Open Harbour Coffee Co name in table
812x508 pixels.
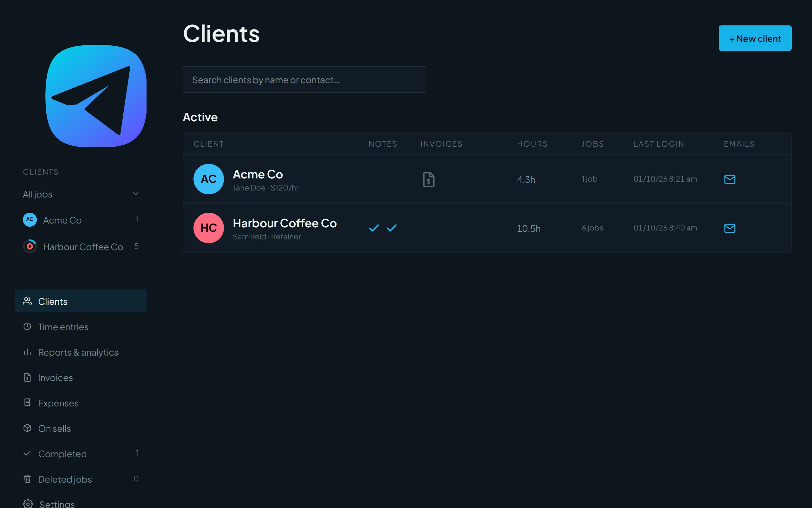pos(285,223)
